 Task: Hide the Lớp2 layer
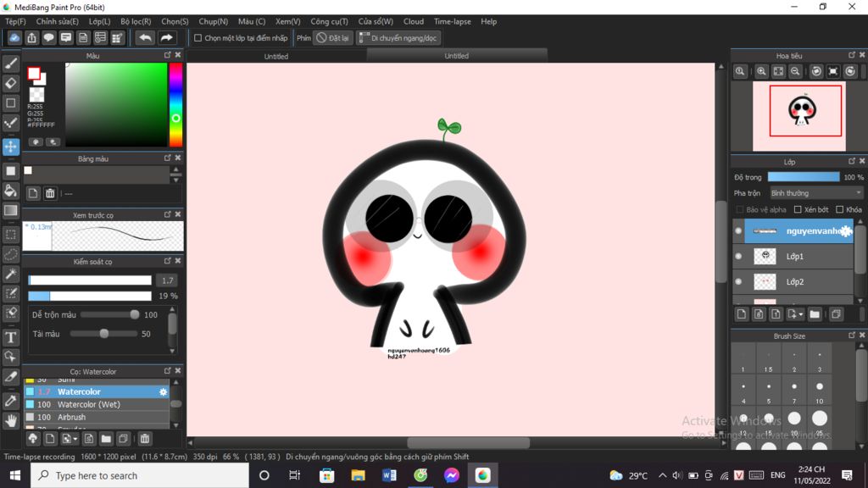click(738, 282)
